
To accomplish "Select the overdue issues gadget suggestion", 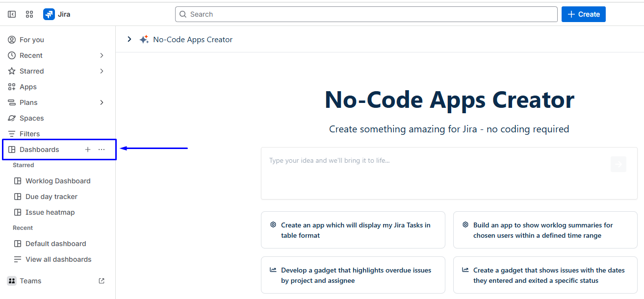I will click(353, 275).
